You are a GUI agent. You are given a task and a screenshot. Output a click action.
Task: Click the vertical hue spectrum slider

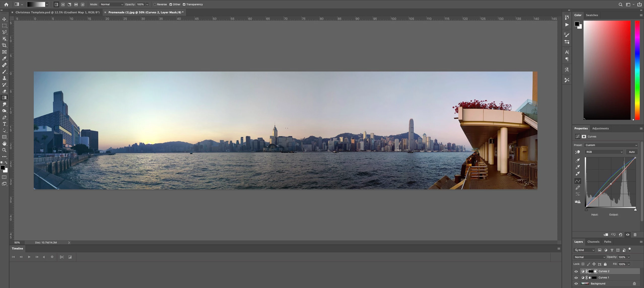637,70
